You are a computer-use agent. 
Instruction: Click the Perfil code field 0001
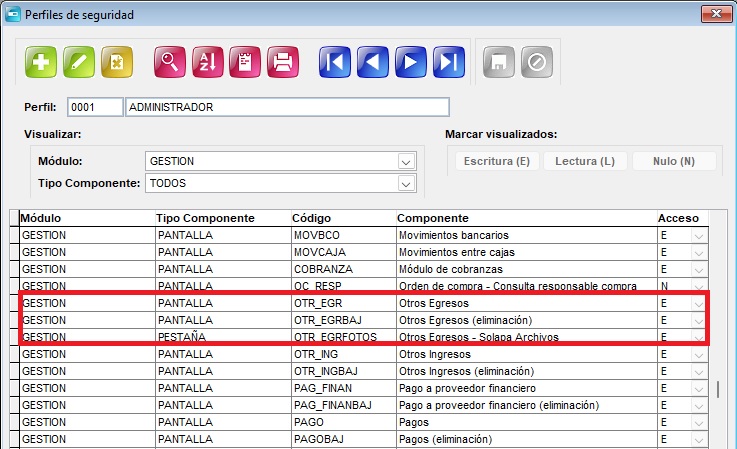tap(95, 107)
